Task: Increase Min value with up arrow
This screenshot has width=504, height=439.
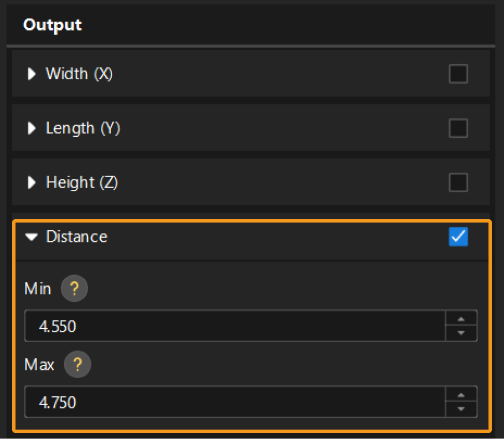Action: click(461, 319)
